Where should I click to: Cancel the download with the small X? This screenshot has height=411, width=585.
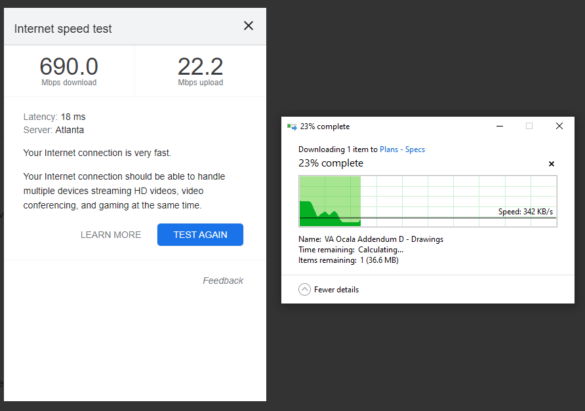point(551,164)
